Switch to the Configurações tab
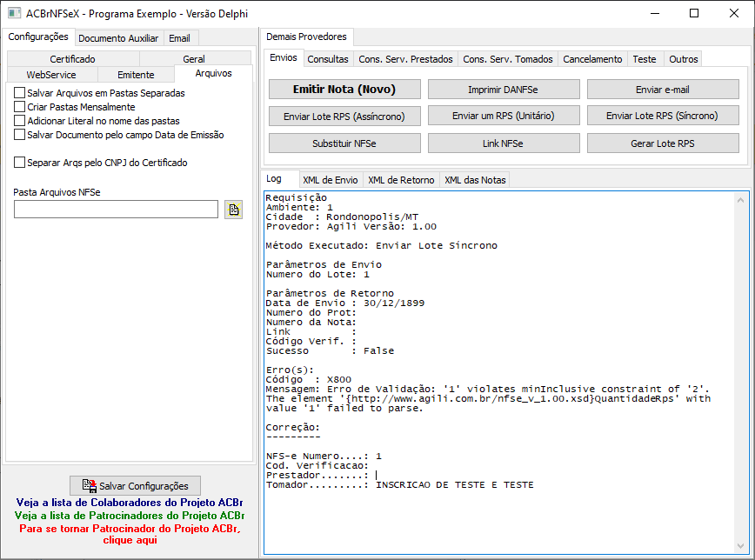The width and height of the screenshot is (755, 560). (x=38, y=37)
